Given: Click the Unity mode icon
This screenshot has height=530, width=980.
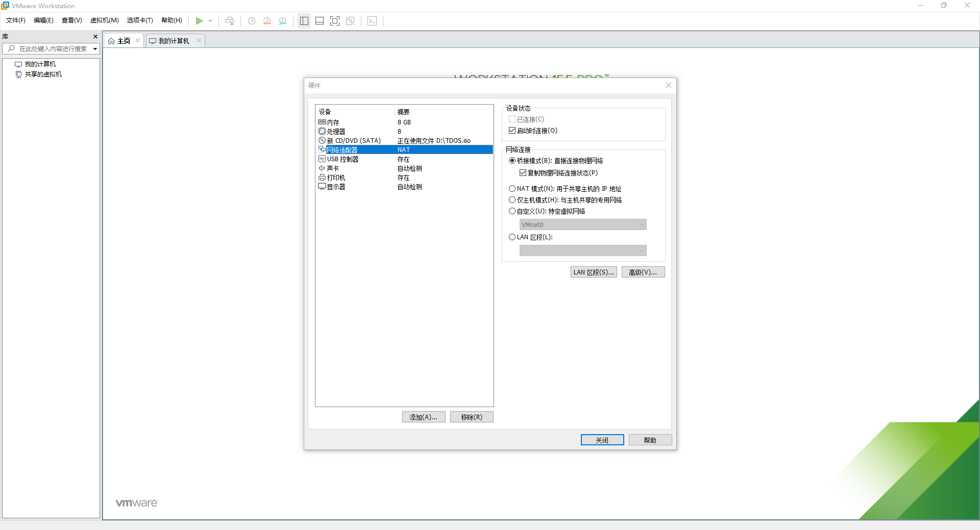Looking at the screenshot, I should [x=350, y=21].
